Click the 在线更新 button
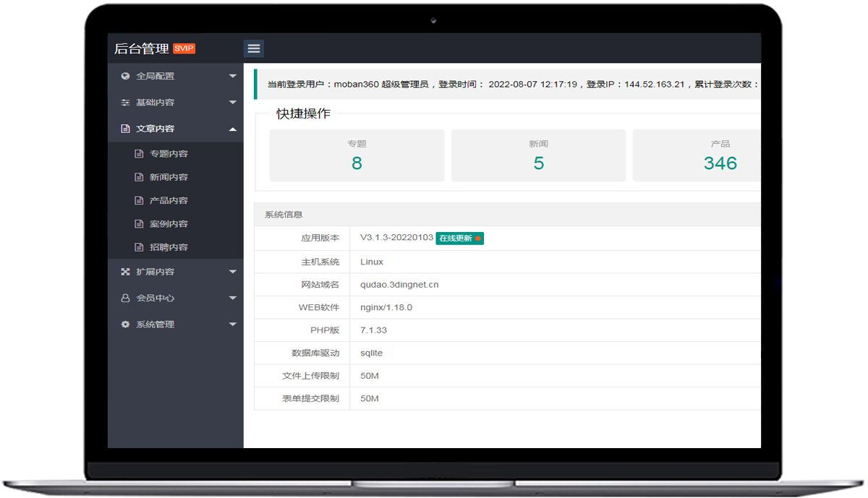 point(459,238)
